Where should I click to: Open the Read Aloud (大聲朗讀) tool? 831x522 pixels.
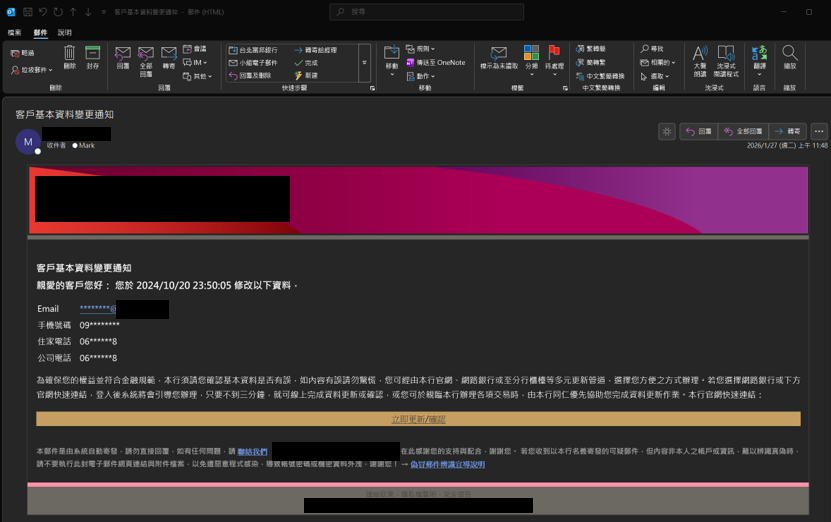coord(700,61)
